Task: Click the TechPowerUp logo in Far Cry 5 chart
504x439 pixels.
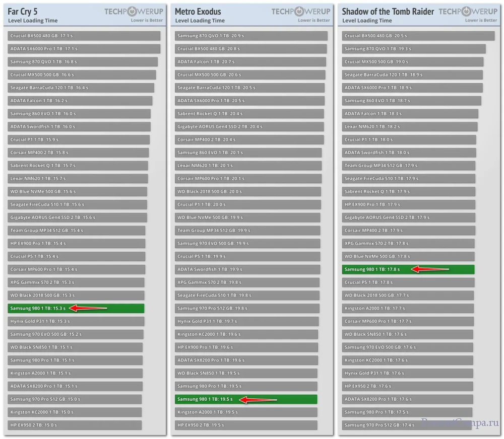Action: click(134, 12)
